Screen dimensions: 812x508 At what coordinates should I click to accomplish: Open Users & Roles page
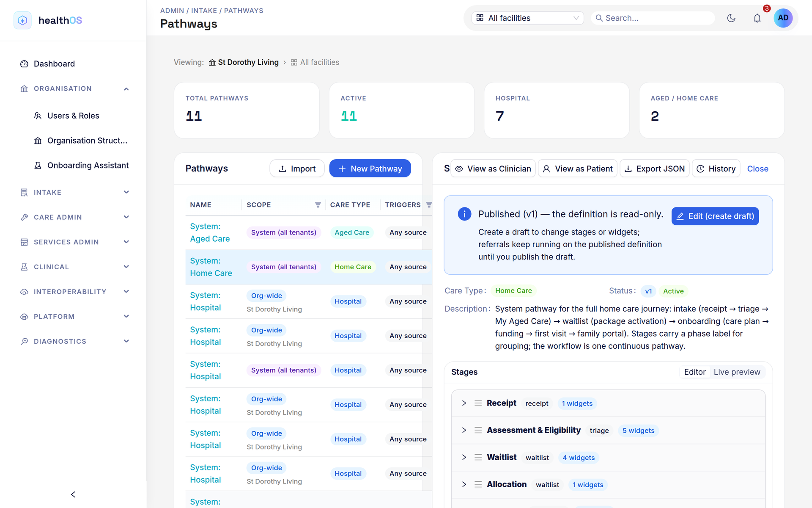tap(73, 116)
